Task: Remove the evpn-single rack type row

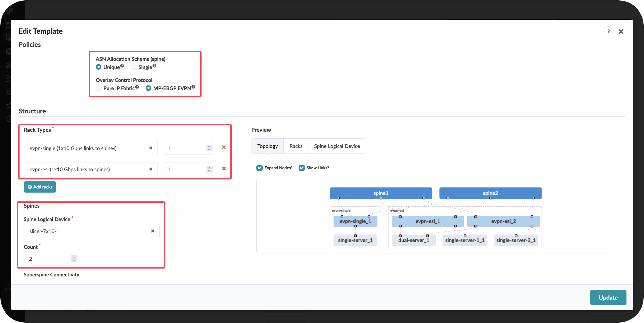Action: coord(224,147)
